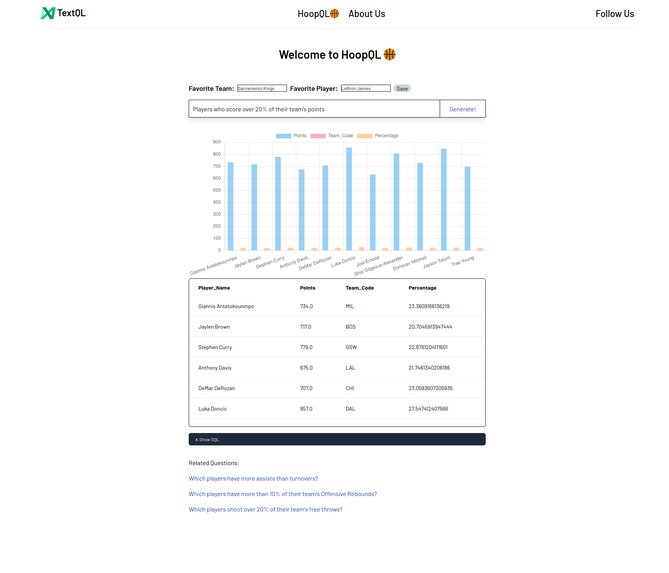Click the basketball icon beside Welcome heading
Viewport: 669px width, 573px height.
pyautogui.click(x=390, y=55)
